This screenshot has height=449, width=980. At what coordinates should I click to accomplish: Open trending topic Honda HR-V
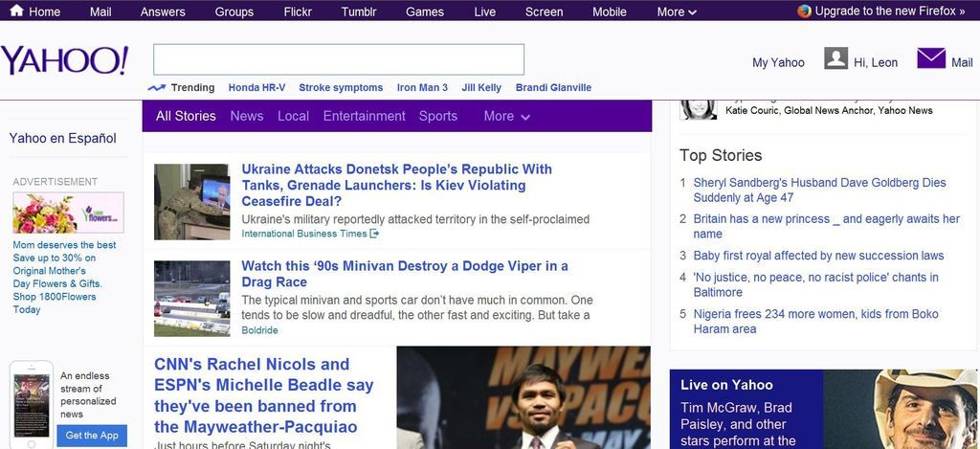[x=256, y=87]
